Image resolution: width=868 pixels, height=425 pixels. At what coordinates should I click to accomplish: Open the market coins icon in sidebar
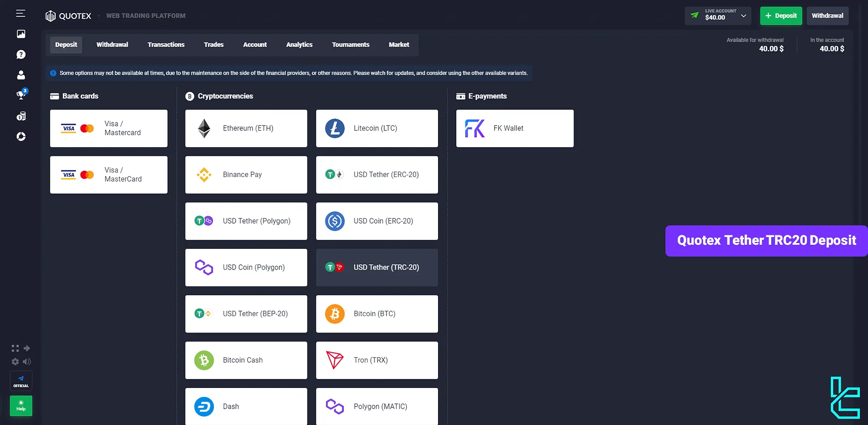(21, 116)
